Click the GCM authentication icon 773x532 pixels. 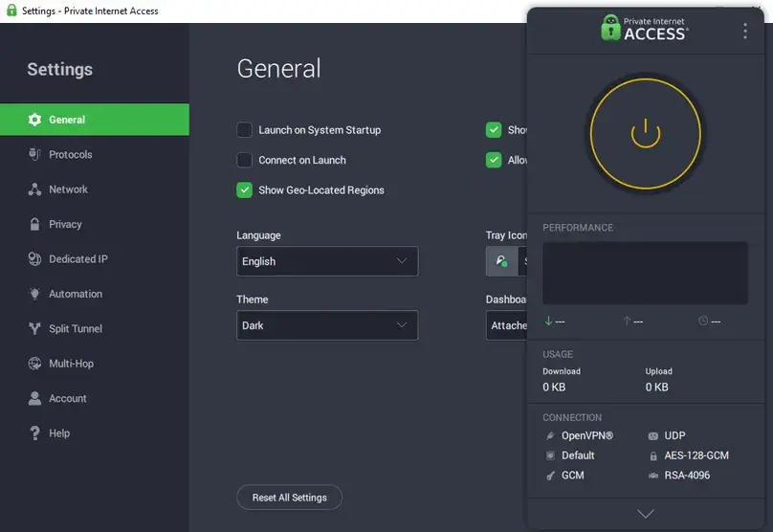(550, 476)
